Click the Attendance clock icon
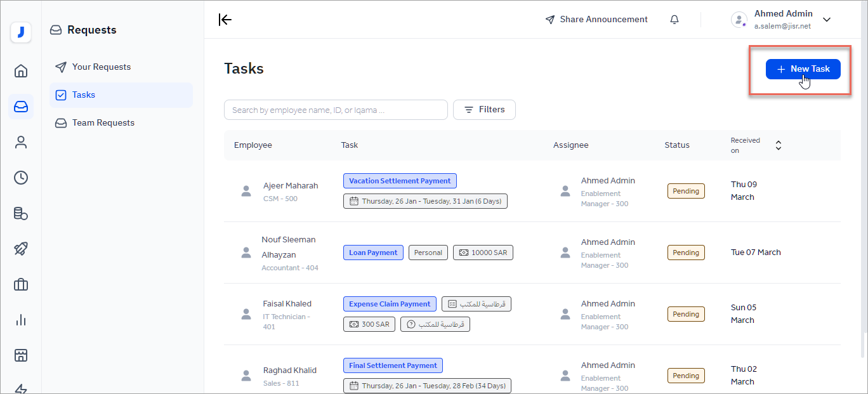Viewport: 868px width, 394px height. click(21, 178)
